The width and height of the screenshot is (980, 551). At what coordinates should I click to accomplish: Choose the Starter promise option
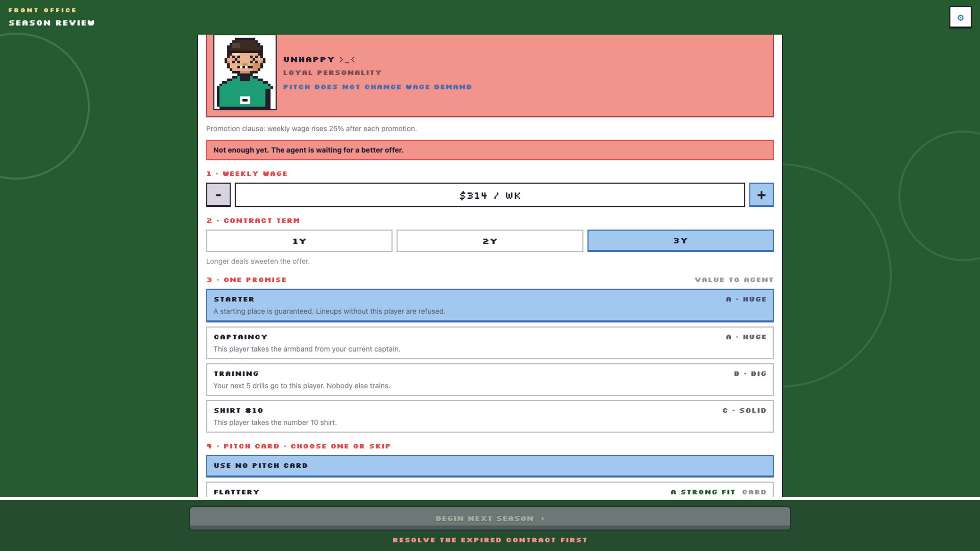click(x=490, y=306)
